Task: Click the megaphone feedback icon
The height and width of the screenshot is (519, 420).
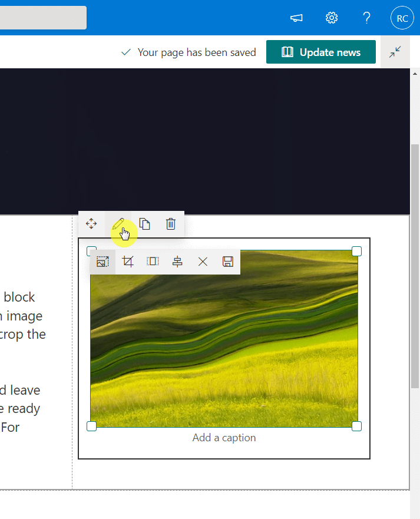Action: click(296, 18)
